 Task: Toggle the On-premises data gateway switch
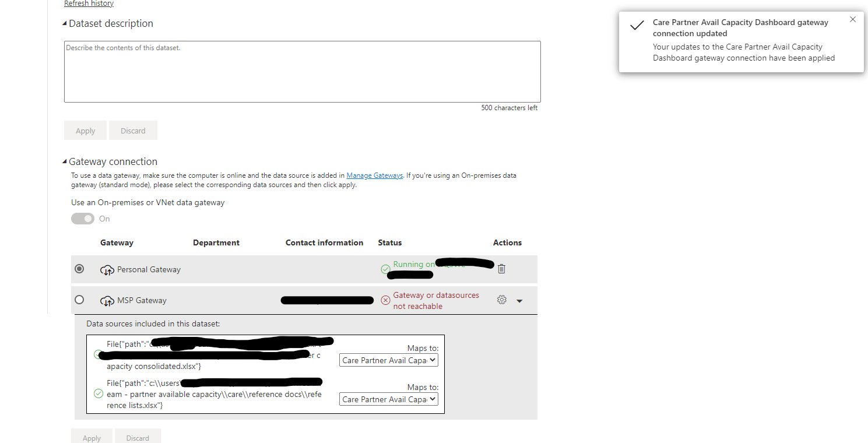83,219
